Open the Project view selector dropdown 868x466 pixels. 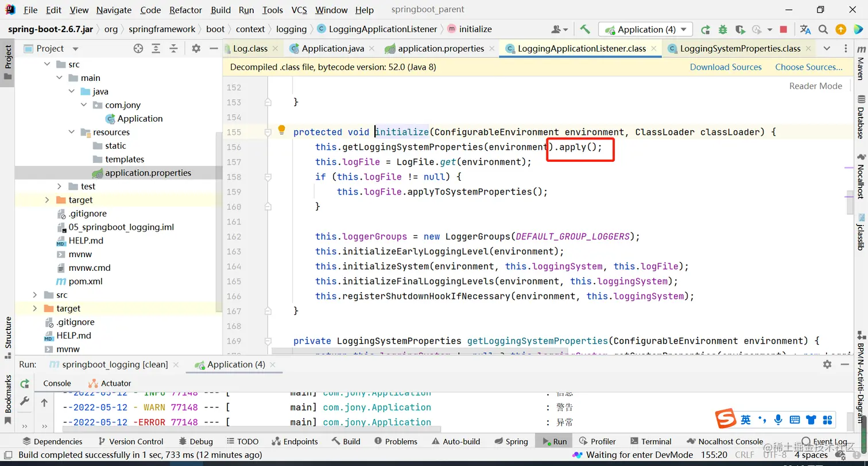click(75, 49)
